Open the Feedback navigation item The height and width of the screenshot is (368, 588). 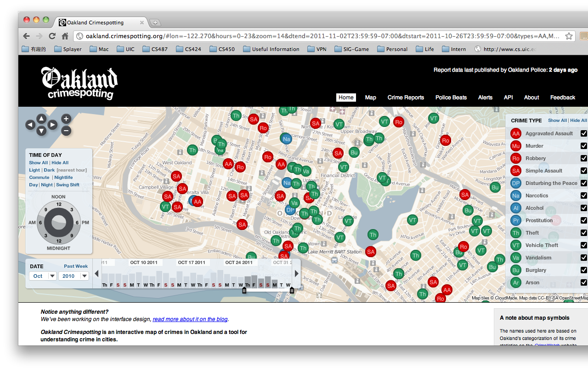(x=563, y=98)
